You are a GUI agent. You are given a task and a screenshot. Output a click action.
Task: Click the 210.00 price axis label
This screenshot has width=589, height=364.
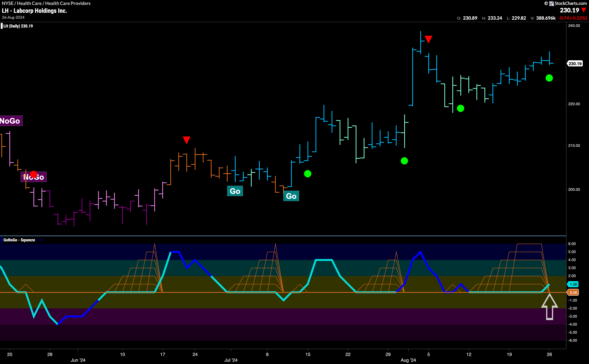pos(574,146)
